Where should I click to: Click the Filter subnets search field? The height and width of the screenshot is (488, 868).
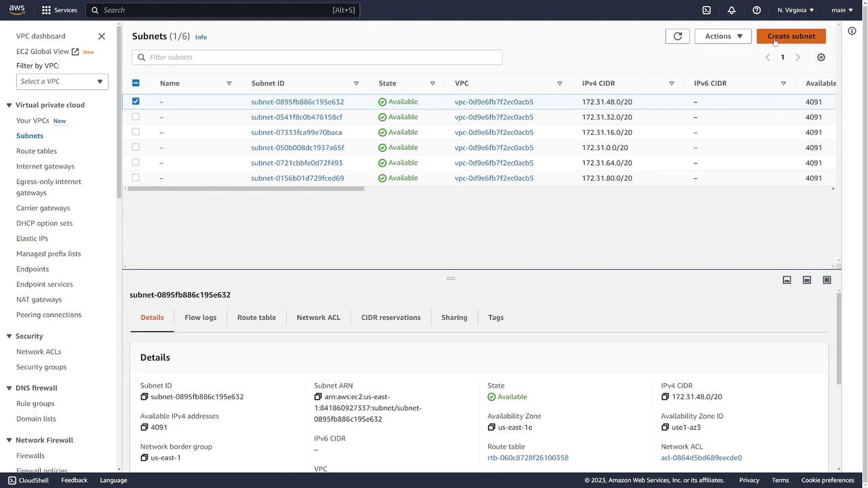click(317, 58)
